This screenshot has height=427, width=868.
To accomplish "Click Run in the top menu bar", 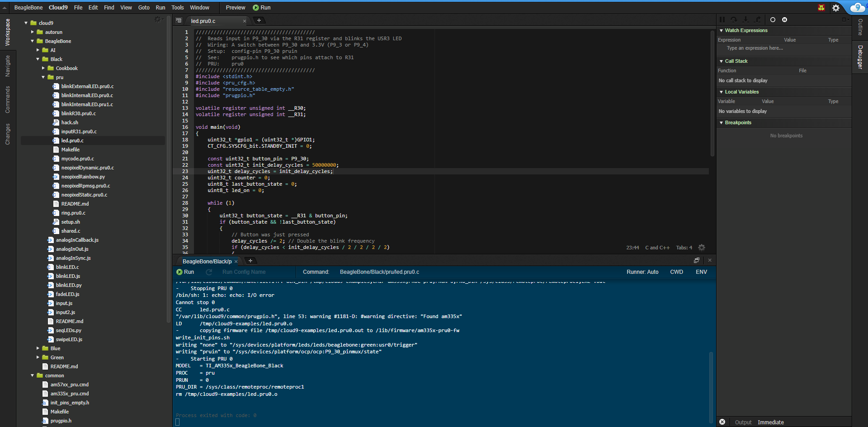I will 262,8.
